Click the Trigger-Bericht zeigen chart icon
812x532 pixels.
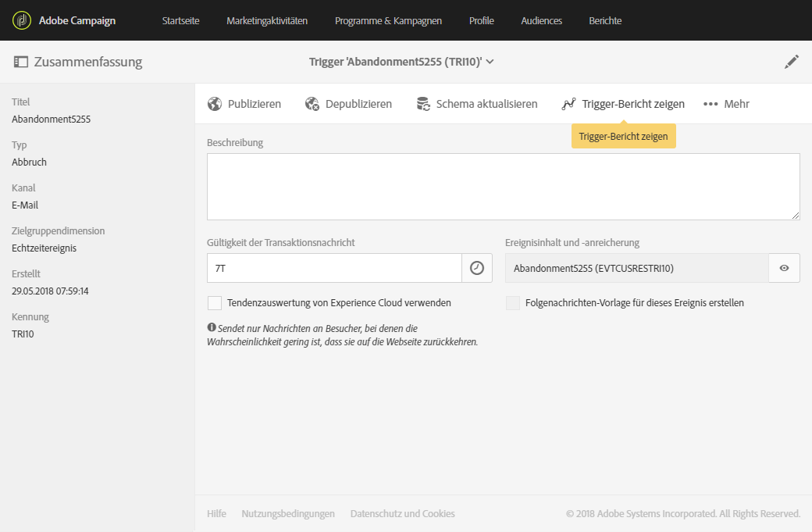pyautogui.click(x=568, y=104)
